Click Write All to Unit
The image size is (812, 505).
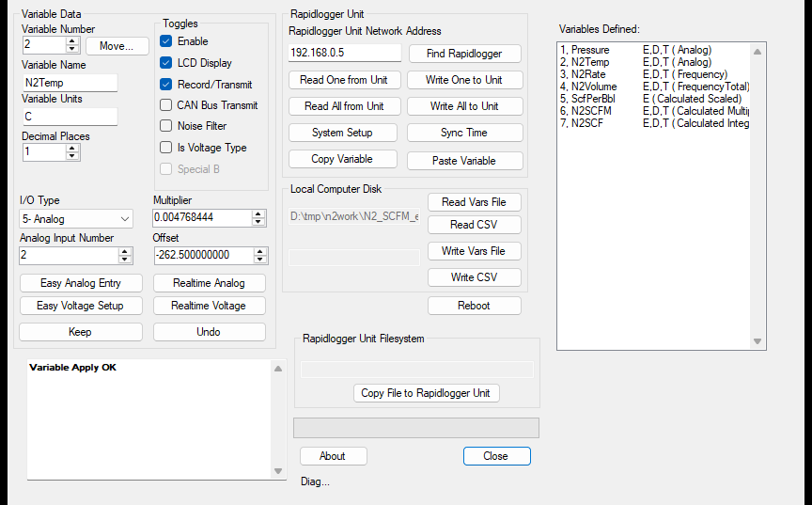tap(464, 106)
